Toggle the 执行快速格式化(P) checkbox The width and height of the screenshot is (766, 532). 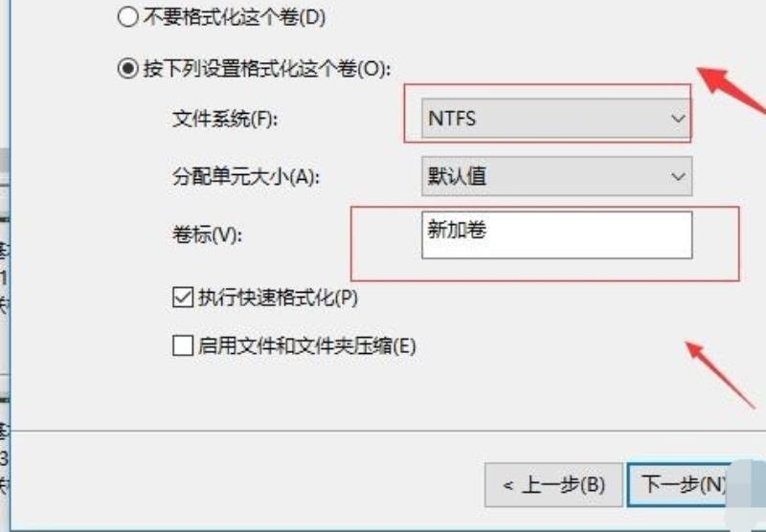(183, 298)
